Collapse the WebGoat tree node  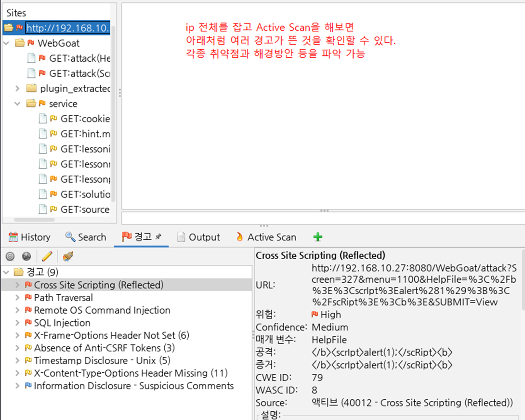pyautogui.click(x=6, y=43)
